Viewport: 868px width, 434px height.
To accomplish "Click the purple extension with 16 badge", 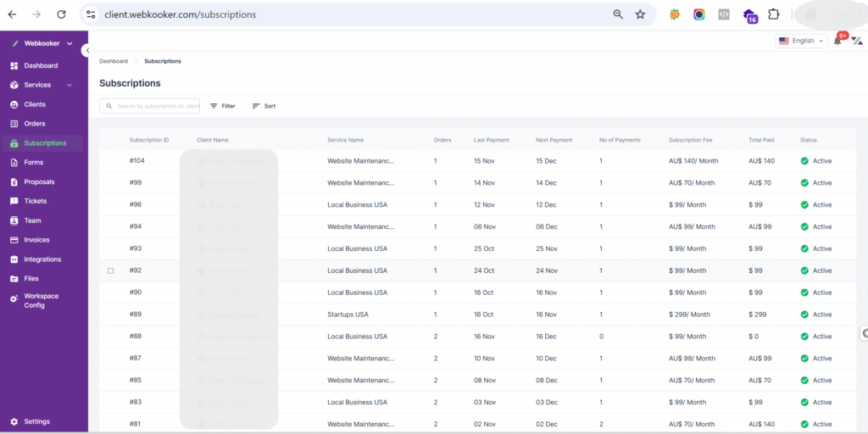I will [x=749, y=15].
